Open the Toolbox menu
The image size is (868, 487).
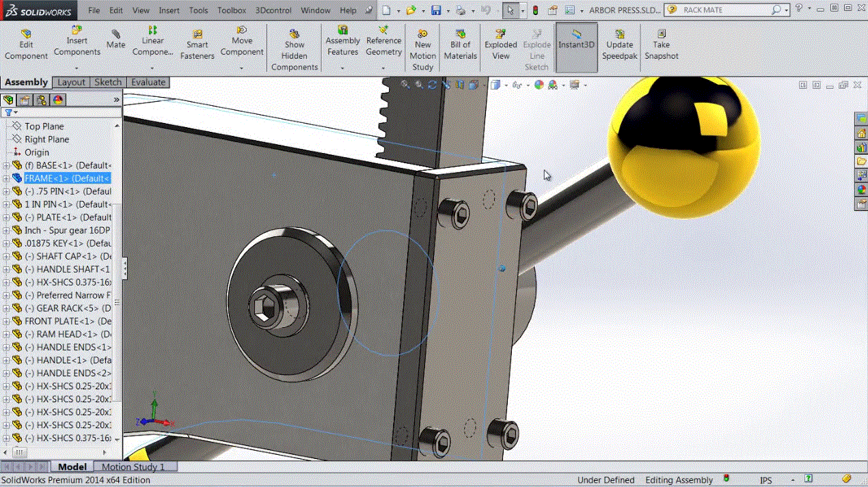coord(232,10)
